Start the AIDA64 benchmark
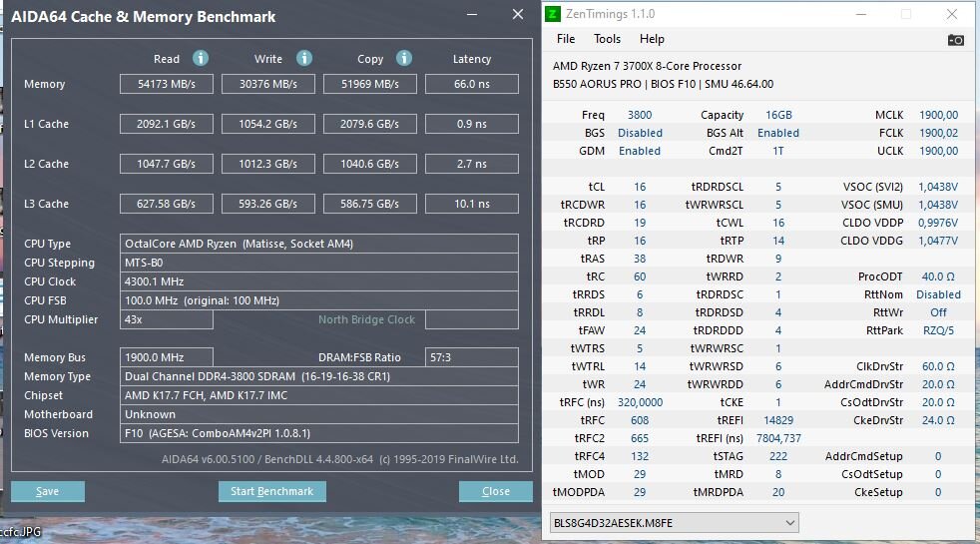Screen dimensions: 980x544 (x=271, y=491)
